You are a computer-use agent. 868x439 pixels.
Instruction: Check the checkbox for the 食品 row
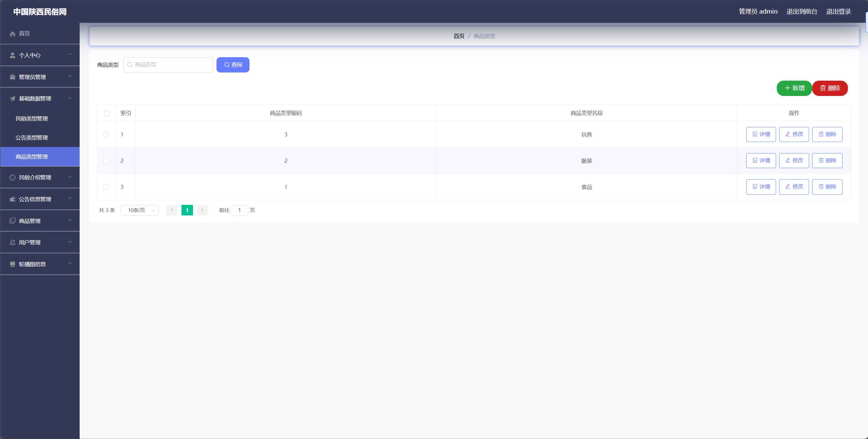(x=106, y=187)
